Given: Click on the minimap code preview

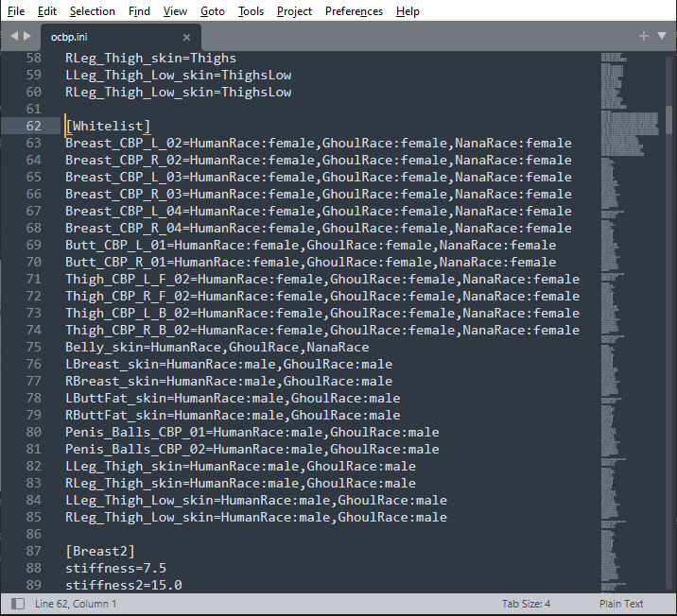Looking at the screenshot, I should pos(630,321).
